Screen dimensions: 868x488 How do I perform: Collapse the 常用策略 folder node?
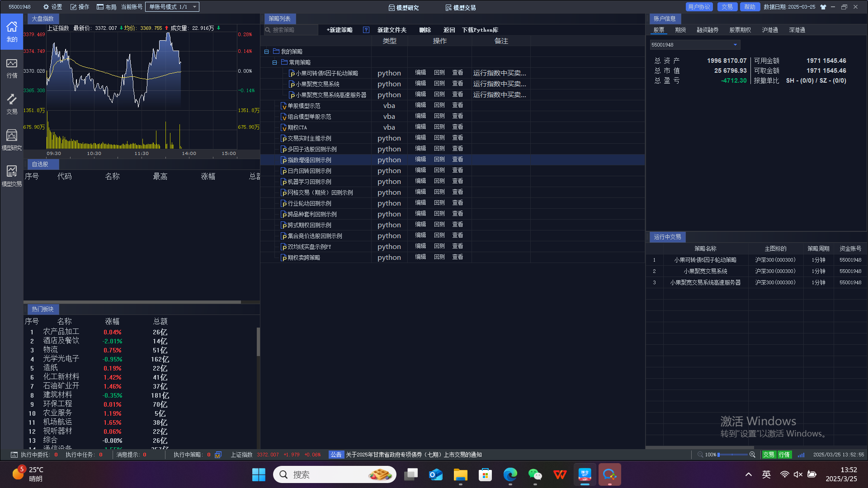[274, 62]
